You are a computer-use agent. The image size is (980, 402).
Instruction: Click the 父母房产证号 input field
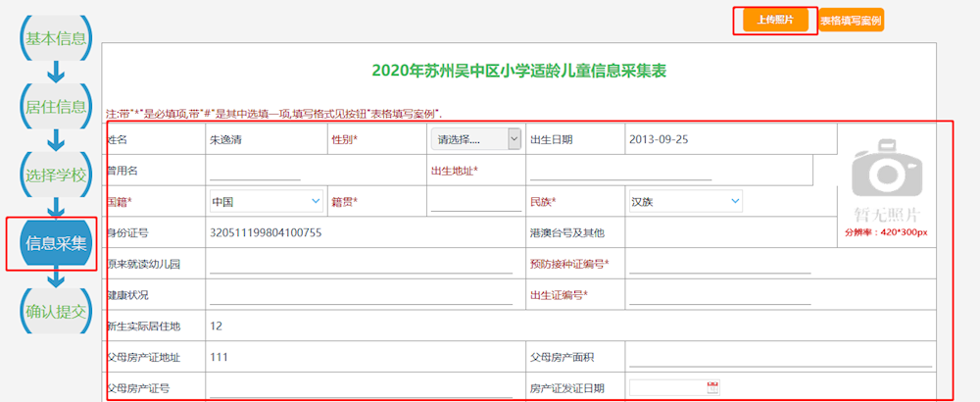[x=361, y=387]
